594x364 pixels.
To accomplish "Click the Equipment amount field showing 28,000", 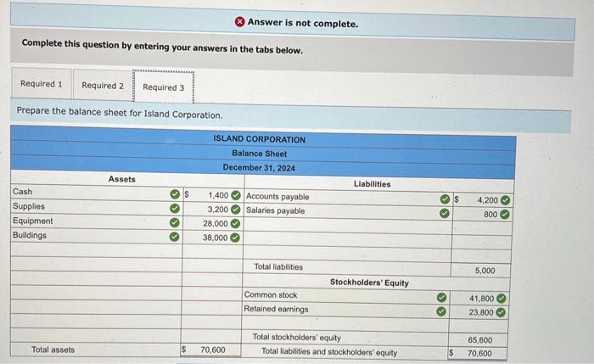I will point(213,223).
